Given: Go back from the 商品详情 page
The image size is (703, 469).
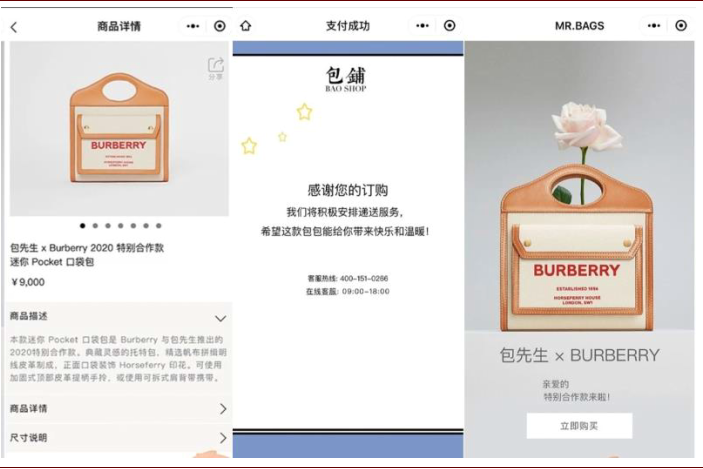Looking at the screenshot, I should [14, 27].
